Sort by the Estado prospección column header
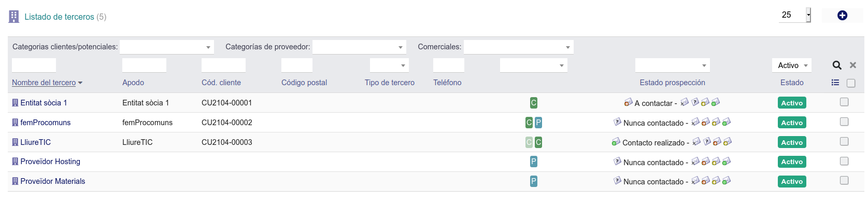Viewport: 868px width, 201px height. pyautogui.click(x=672, y=83)
